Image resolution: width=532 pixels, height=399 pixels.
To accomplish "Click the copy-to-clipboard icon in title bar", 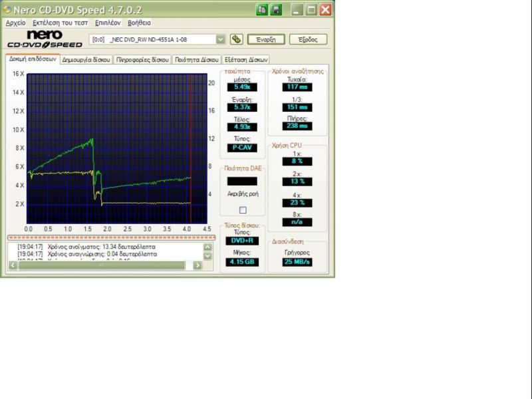I will pos(262,10).
